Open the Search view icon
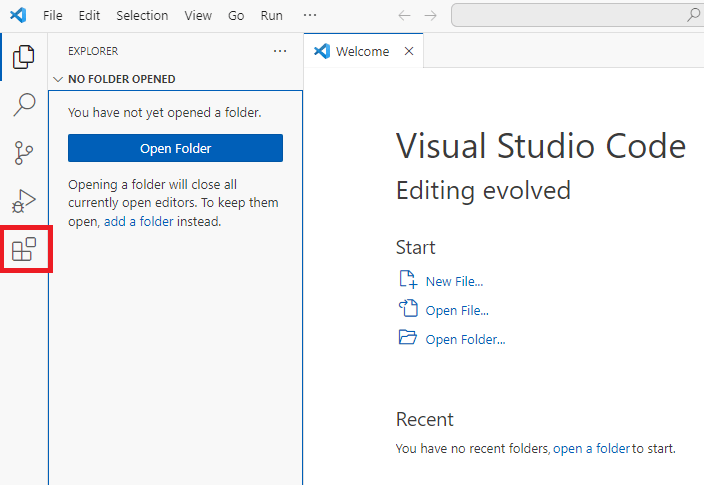 pyautogui.click(x=23, y=105)
